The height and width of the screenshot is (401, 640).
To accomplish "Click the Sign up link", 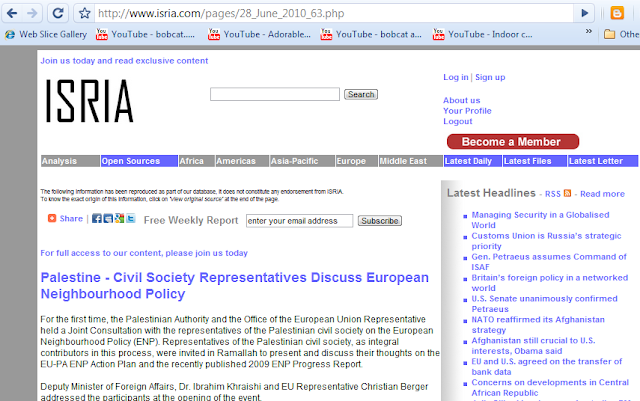I will point(490,77).
